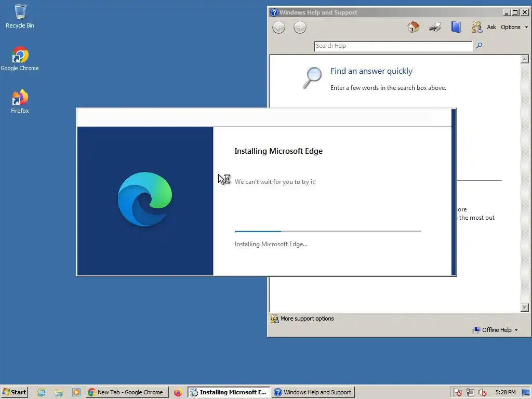Go forward in Windows Help and Support
Image resolution: width=532 pixels, height=399 pixels.
point(300,27)
